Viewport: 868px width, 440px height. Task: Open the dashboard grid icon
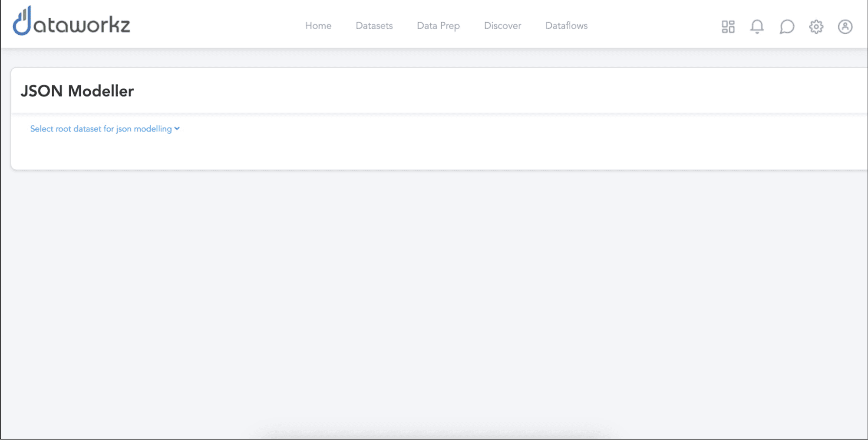[x=728, y=26]
